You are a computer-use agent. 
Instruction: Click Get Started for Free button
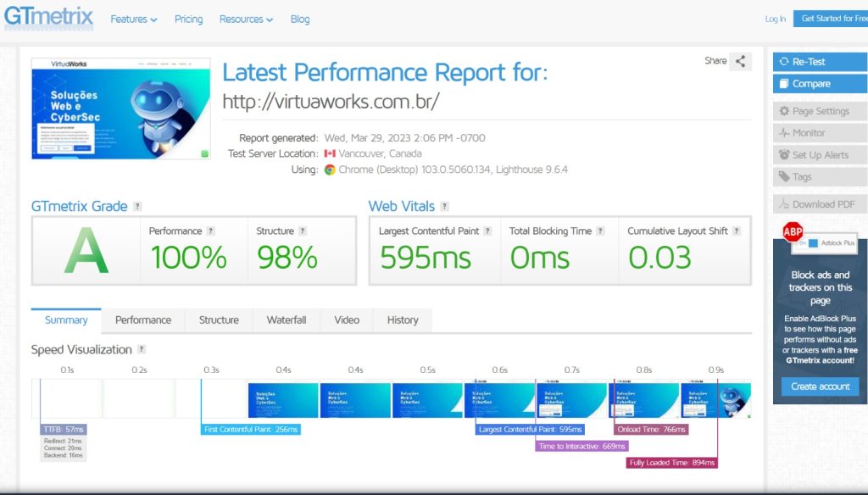831,19
